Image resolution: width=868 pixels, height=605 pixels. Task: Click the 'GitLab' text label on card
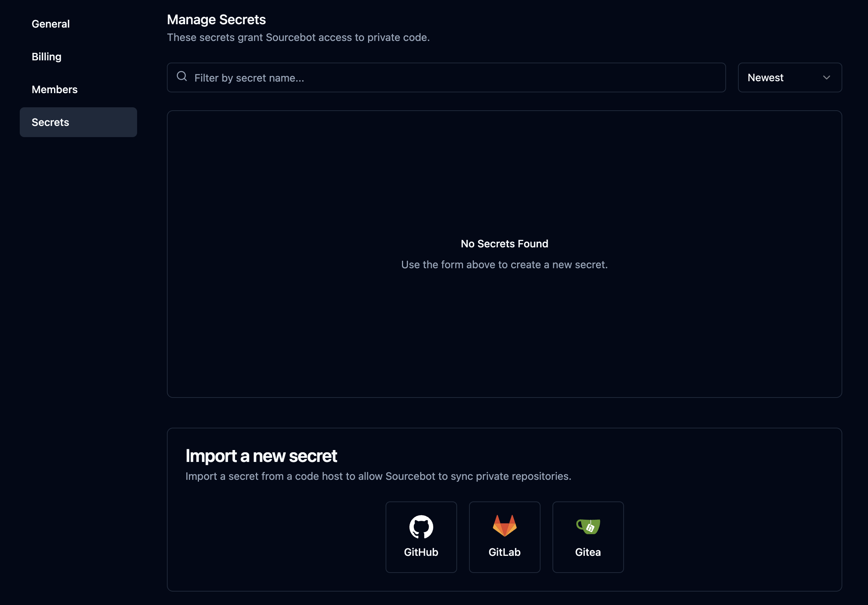[x=504, y=552]
